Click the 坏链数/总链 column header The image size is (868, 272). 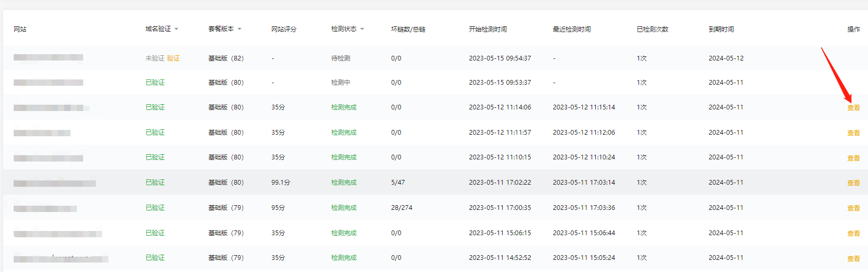point(408,29)
